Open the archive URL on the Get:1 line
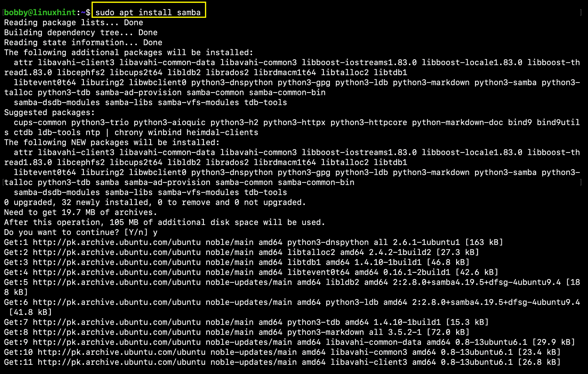The image size is (588, 374). click(x=117, y=242)
